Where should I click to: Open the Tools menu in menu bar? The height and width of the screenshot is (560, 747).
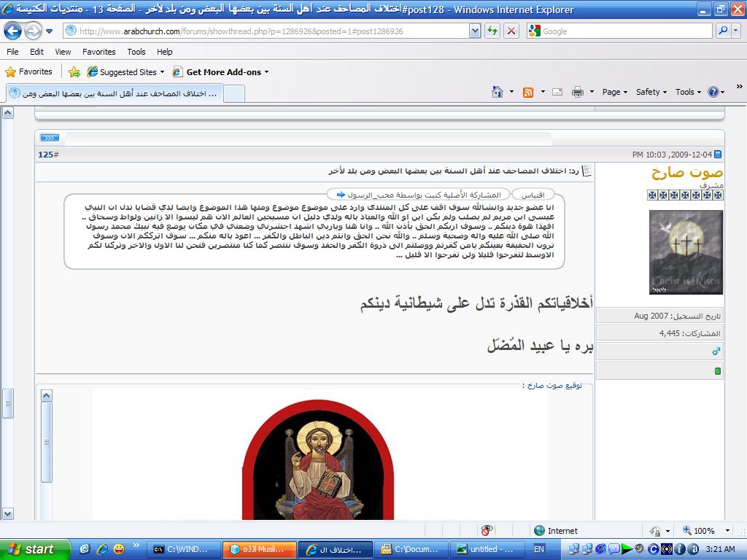click(136, 52)
